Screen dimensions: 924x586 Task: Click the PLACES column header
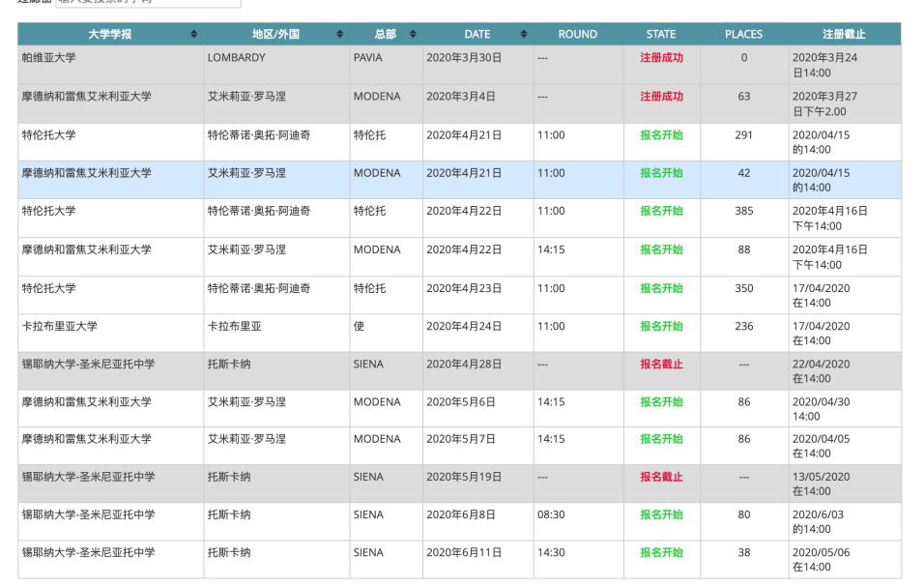tap(743, 34)
